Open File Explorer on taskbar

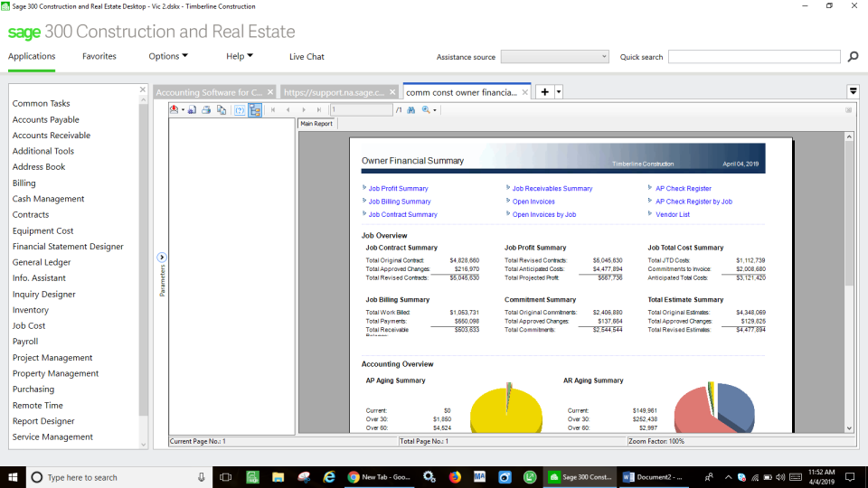(x=278, y=477)
